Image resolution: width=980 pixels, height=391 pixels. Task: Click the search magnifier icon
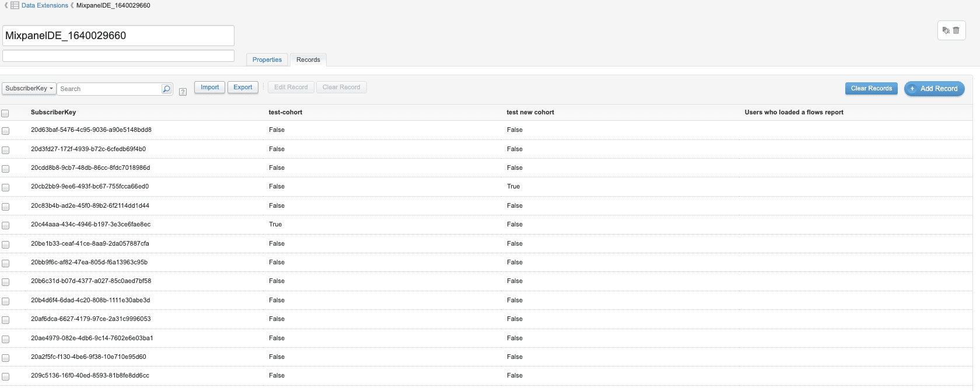pos(166,89)
